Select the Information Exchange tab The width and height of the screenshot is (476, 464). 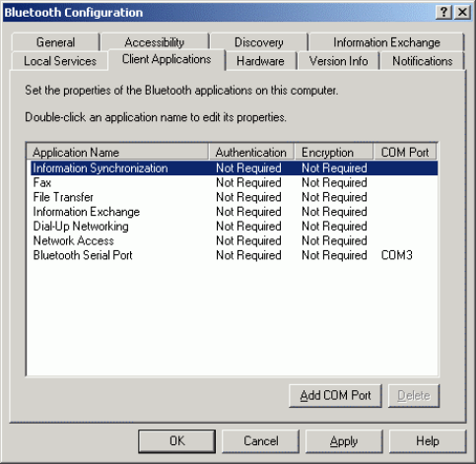pyautogui.click(x=386, y=42)
